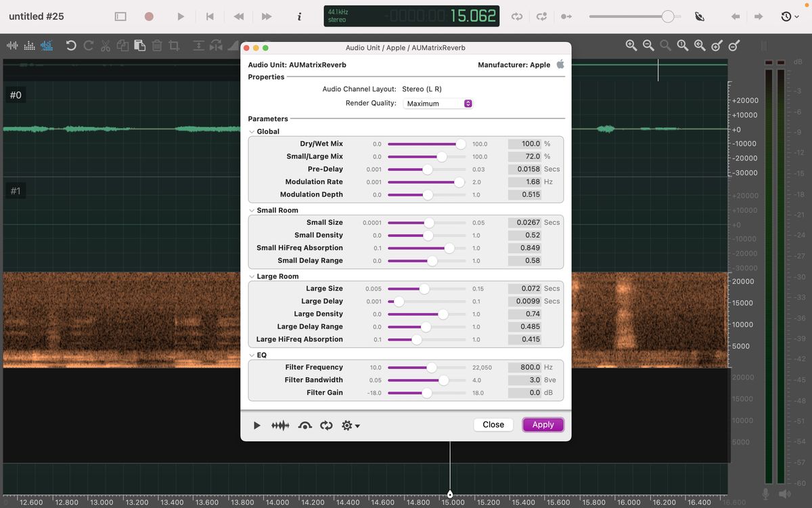
Task: Click the Trim selection icon
Action: (174, 45)
